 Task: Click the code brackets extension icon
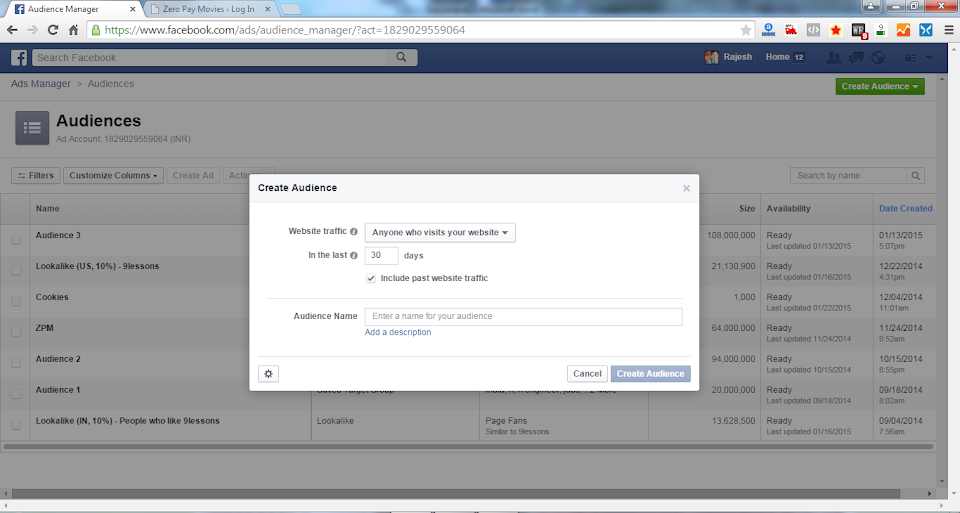pyautogui.click(x=813, y=30)
